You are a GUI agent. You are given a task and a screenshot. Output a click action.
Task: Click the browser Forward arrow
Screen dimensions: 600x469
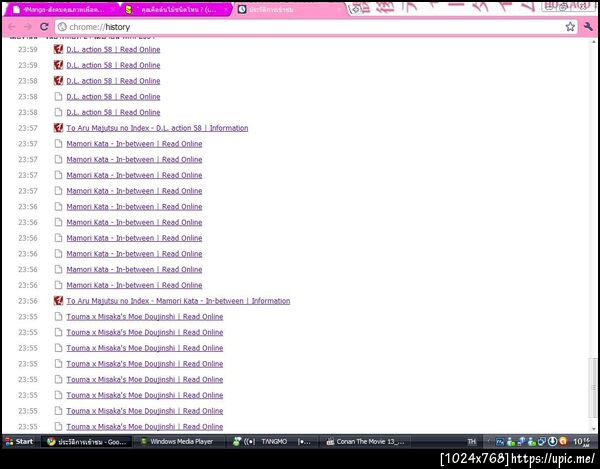[x=28, y=27]
